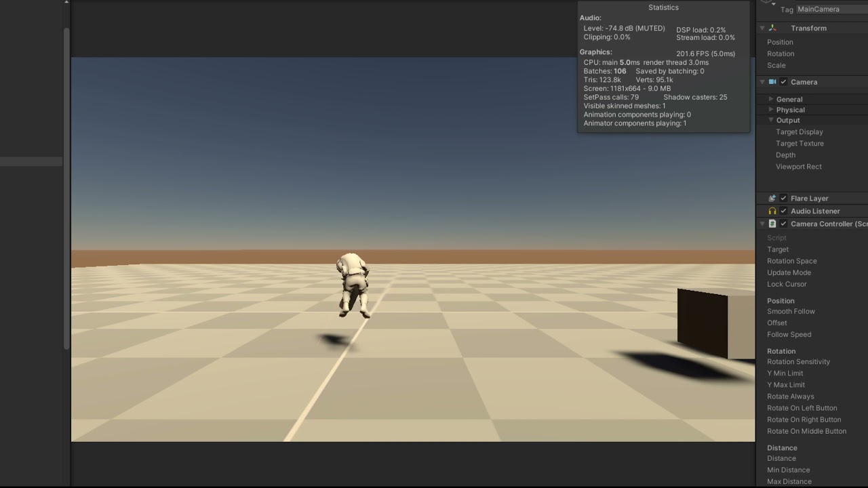The width and height of the screenshot is (868, 488).
Task: Click the Rotate On Left Button label
Action: (x=802, y=408)
